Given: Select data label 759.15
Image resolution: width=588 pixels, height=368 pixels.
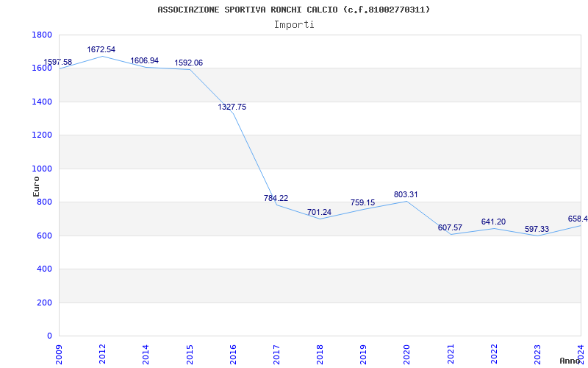Looking at the screenshot, I should pyautogui.click(x=362, y=203).
